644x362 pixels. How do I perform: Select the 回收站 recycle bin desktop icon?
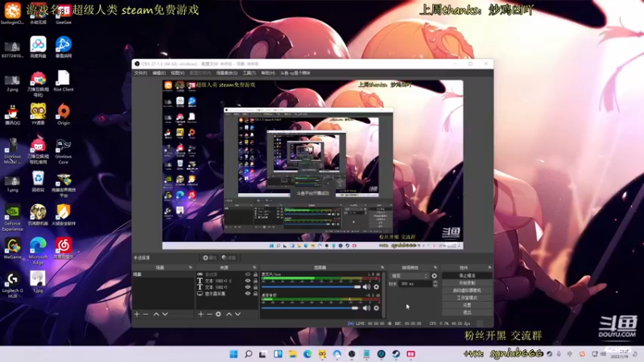click(x=38, y=181)
